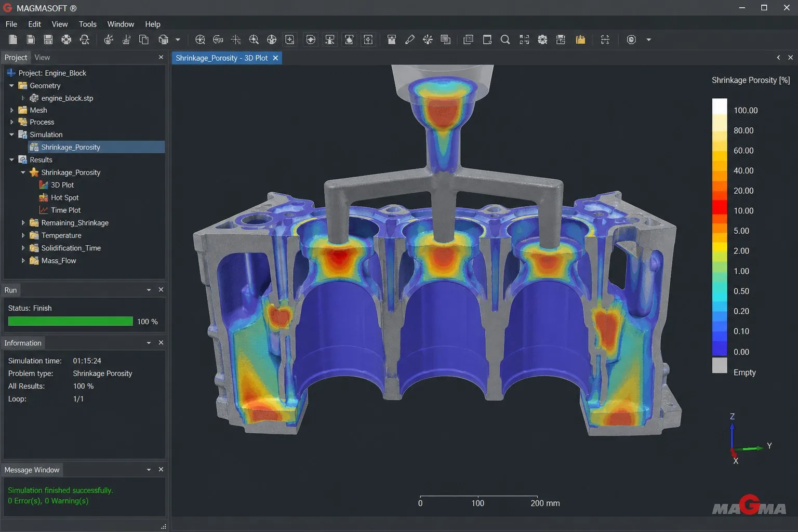Click the two overlapping pages copy icon
798x532 pixels.
point(144,39)
